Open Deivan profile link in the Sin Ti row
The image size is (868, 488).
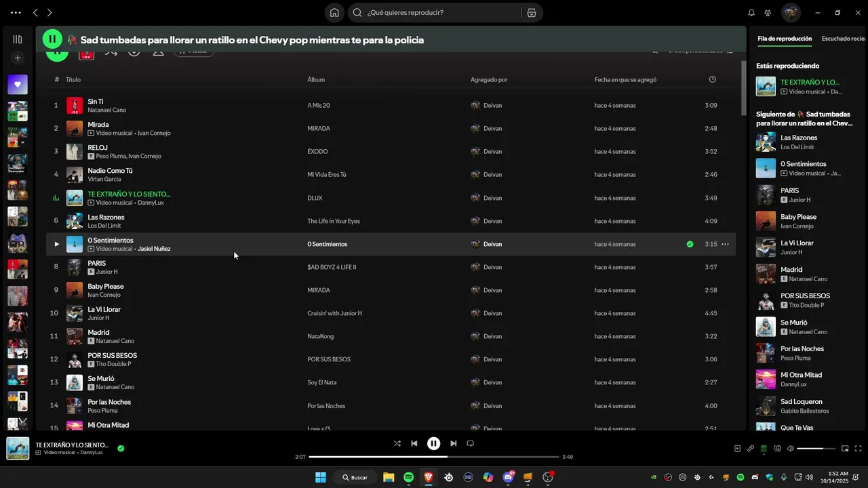493,105
